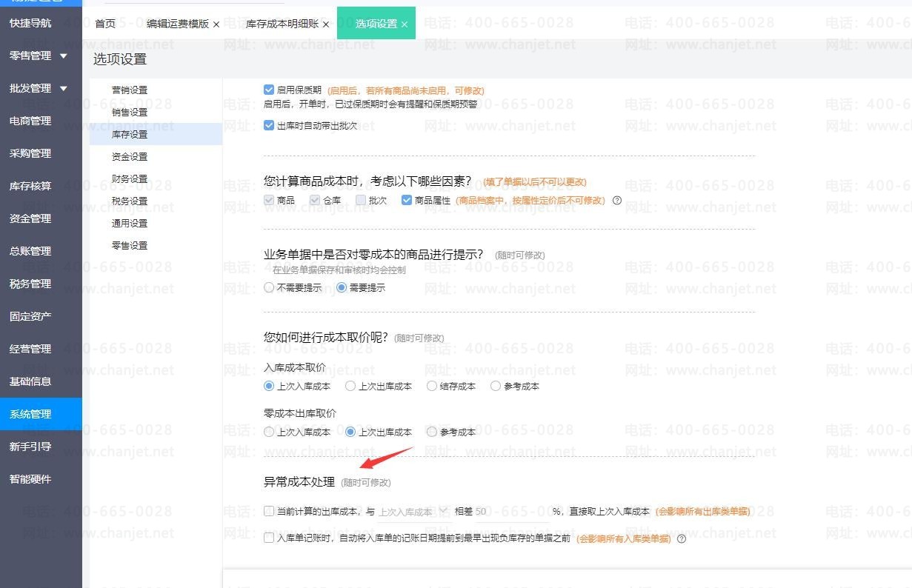Select 不需要提示 radio button
Viewport: 912px width, 588px height.
(269, 288)
